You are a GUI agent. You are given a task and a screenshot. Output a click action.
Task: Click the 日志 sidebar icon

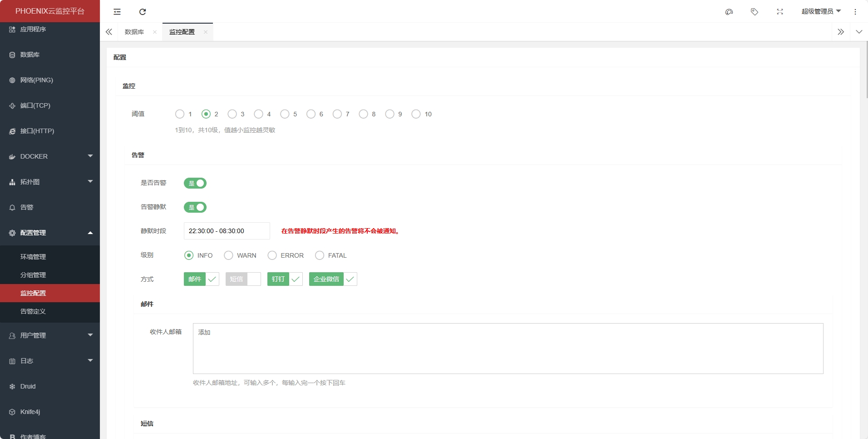12,361
